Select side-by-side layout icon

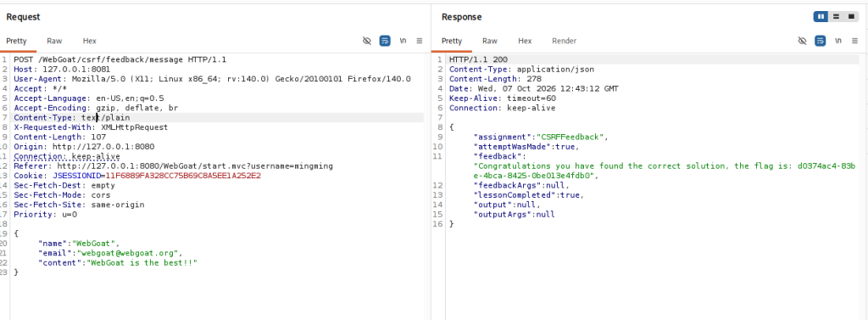tap(821, 17)
